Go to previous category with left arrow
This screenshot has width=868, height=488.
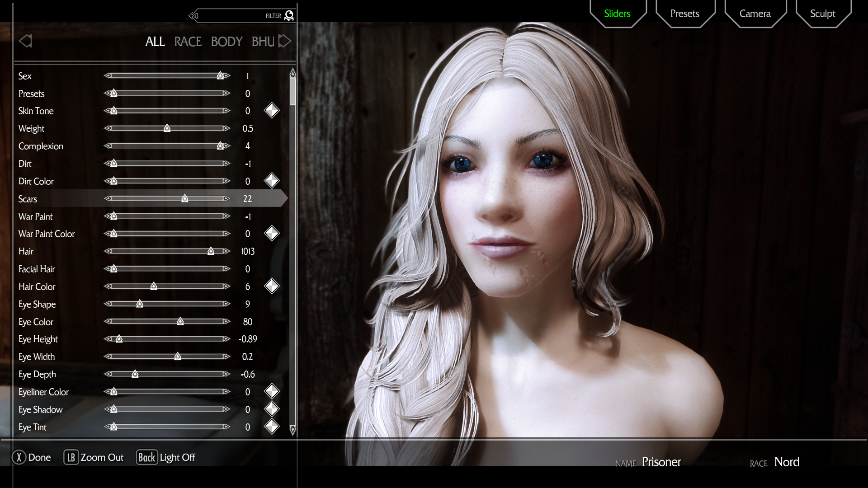[x=25, y=41]
